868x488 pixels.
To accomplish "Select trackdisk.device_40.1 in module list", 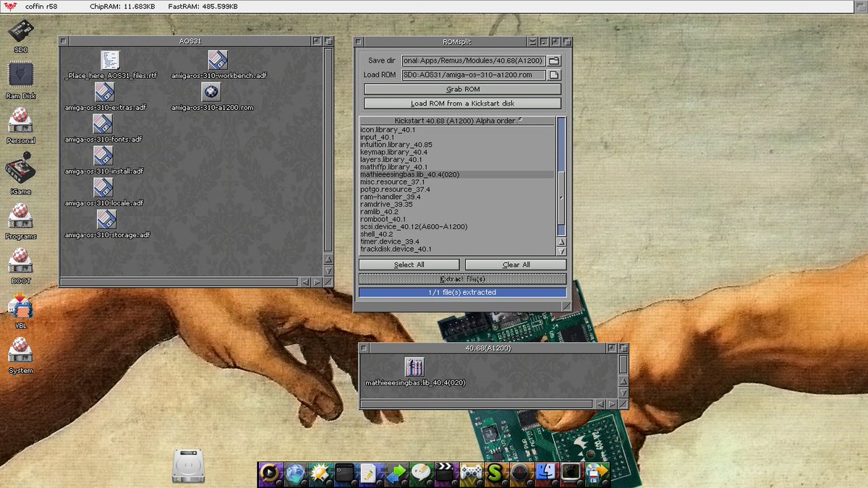I will [457, 249].
